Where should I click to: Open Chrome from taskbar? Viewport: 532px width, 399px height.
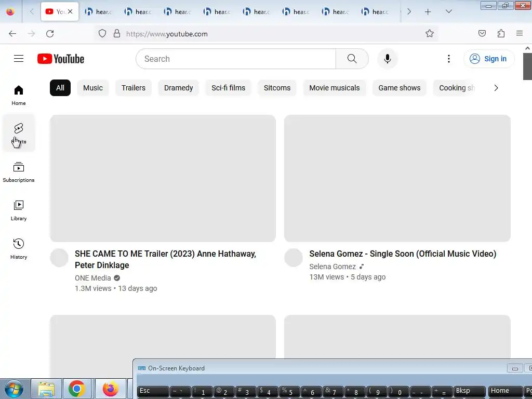(x=77, y=389)
